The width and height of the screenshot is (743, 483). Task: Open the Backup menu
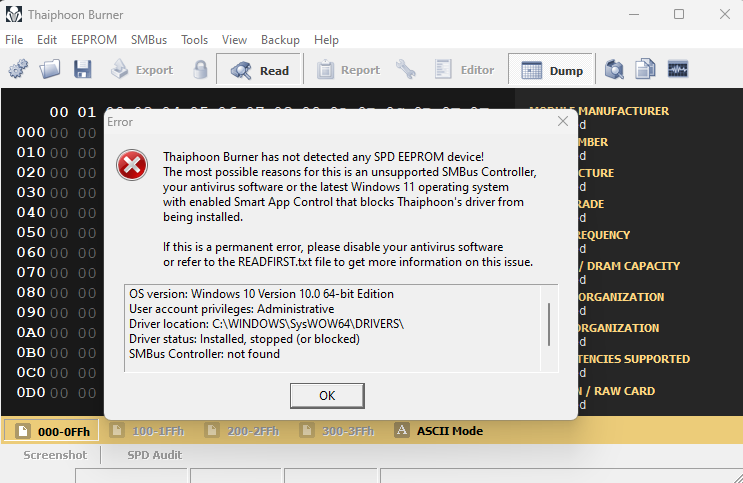[280, 40]
